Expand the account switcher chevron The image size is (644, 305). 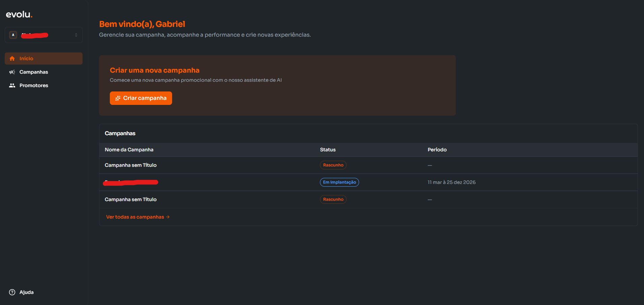[x=76, y=35]
